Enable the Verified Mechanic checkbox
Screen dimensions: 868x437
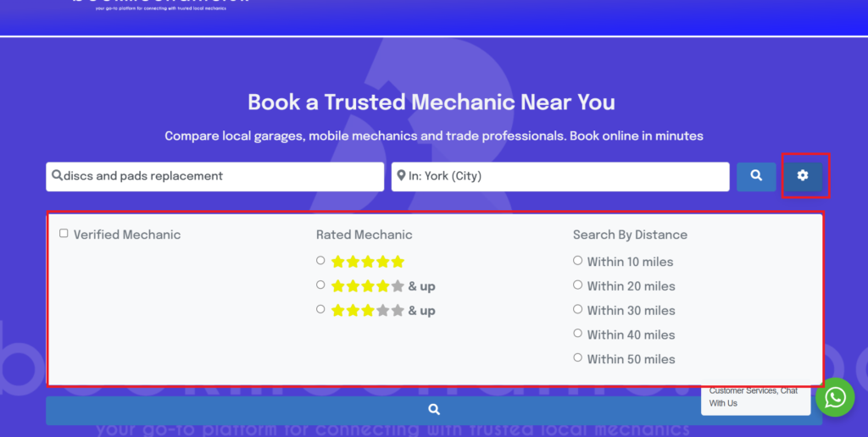pyautogui.click(x=64, y=234)
